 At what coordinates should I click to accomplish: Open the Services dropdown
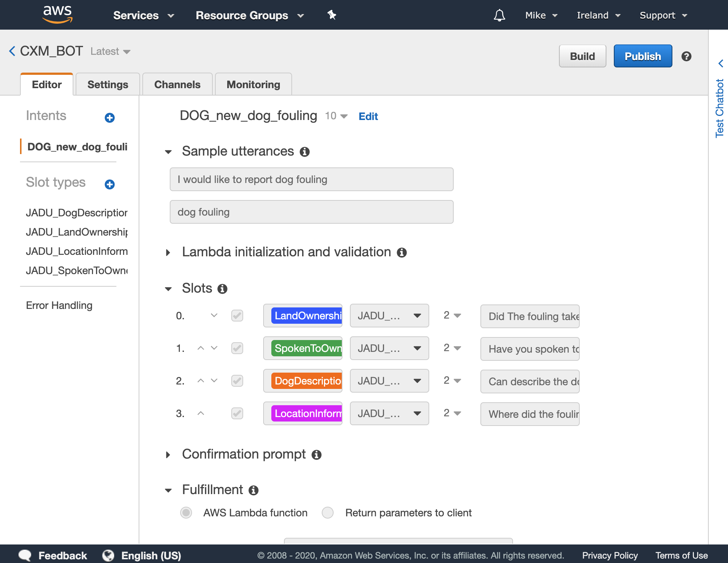point(143,16)
